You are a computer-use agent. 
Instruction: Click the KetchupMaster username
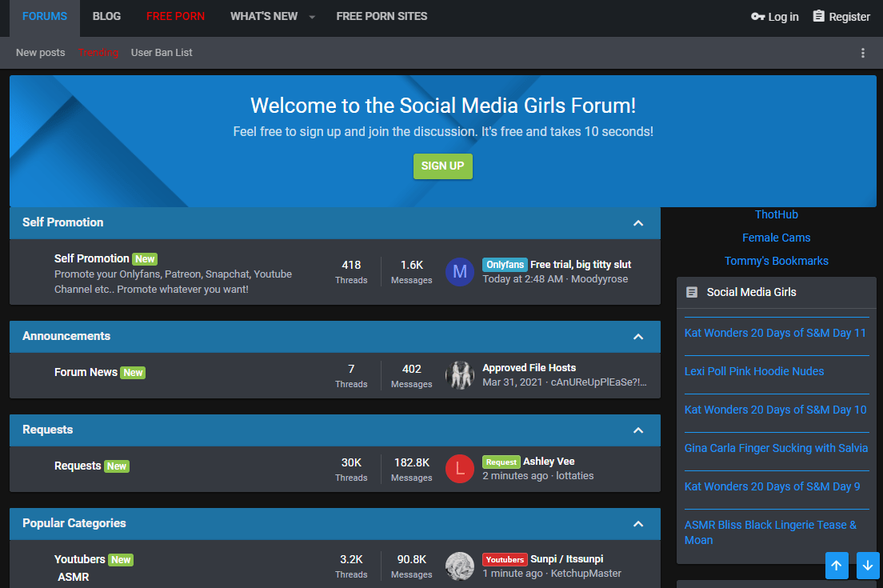[586, 573]
